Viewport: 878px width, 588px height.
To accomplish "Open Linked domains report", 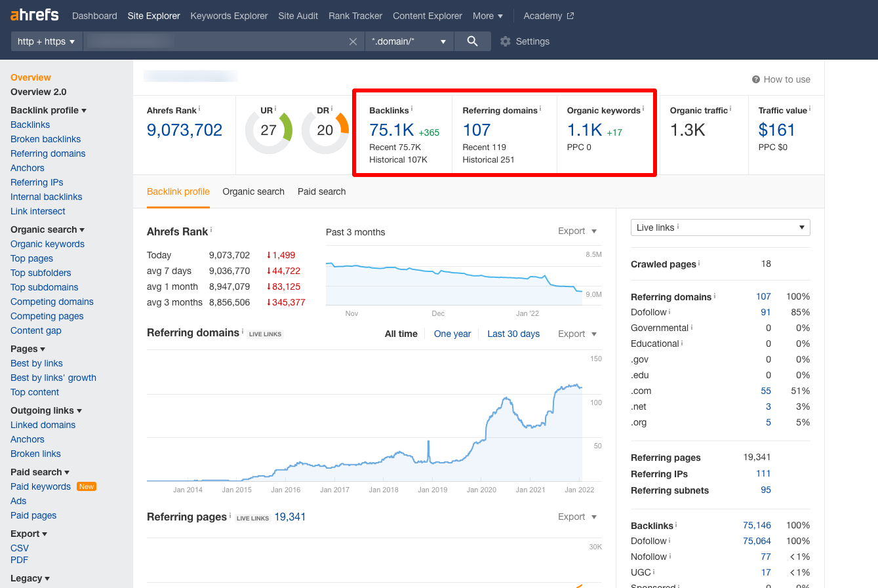I will (x=43, y=425).
